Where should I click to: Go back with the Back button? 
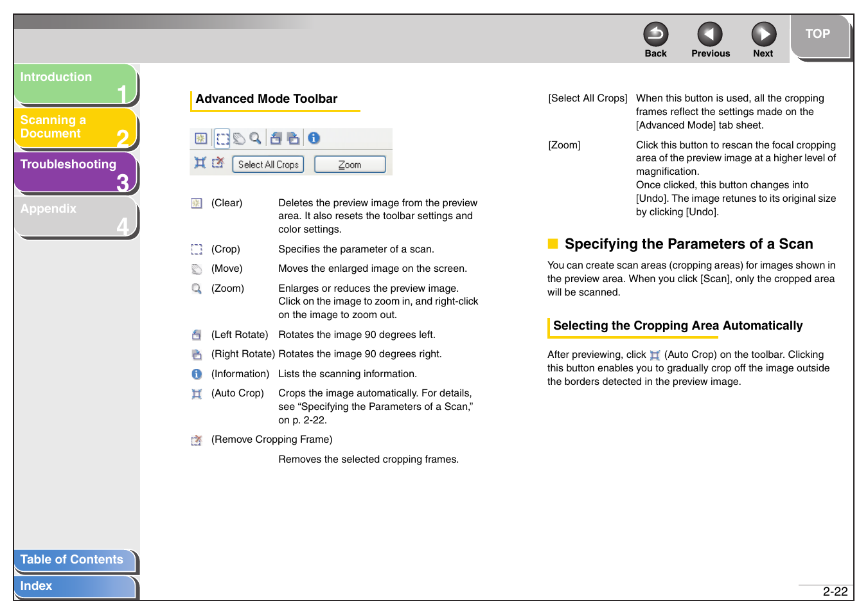tap(655, 40)
